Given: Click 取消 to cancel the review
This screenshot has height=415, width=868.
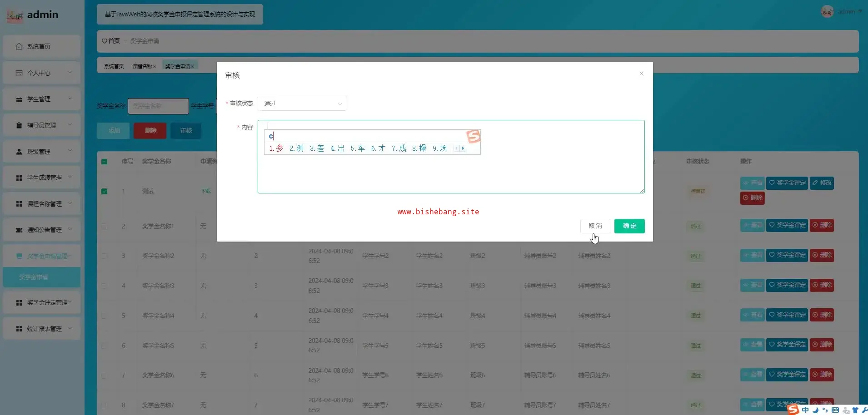Looking at the screenshot, I should click(595, 226).
